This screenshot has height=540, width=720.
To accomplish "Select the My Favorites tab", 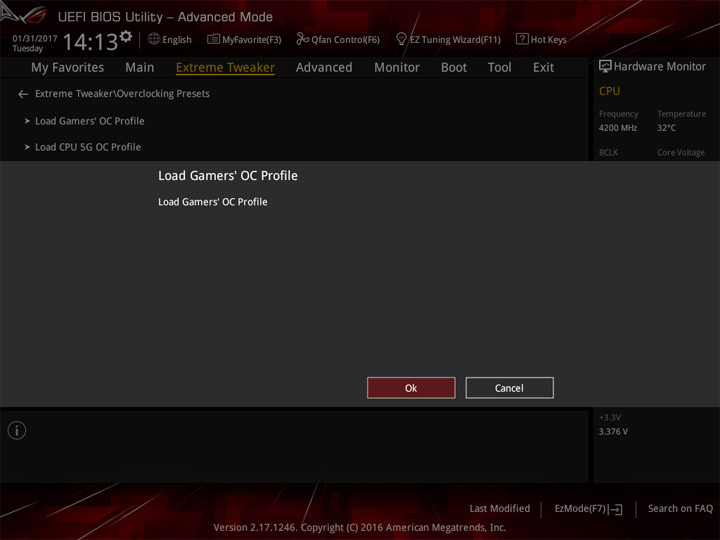I will [68, 68].
